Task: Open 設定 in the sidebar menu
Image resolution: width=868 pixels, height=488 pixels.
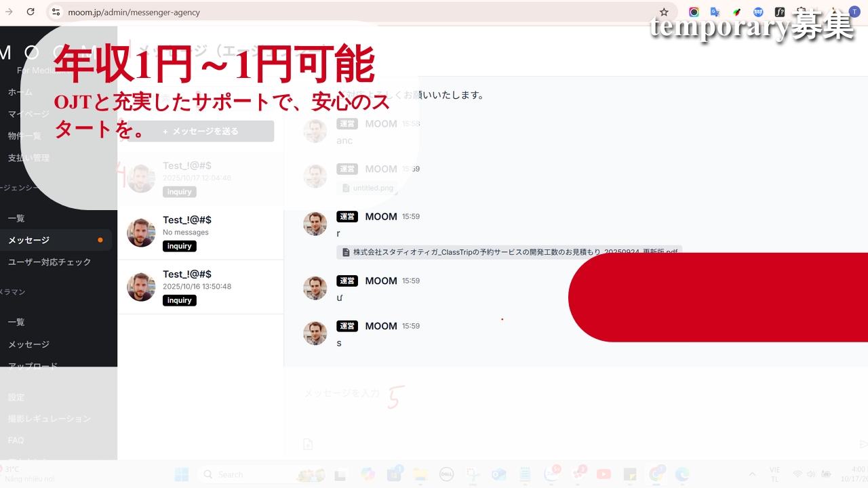Action: click(x=16, y=397)
